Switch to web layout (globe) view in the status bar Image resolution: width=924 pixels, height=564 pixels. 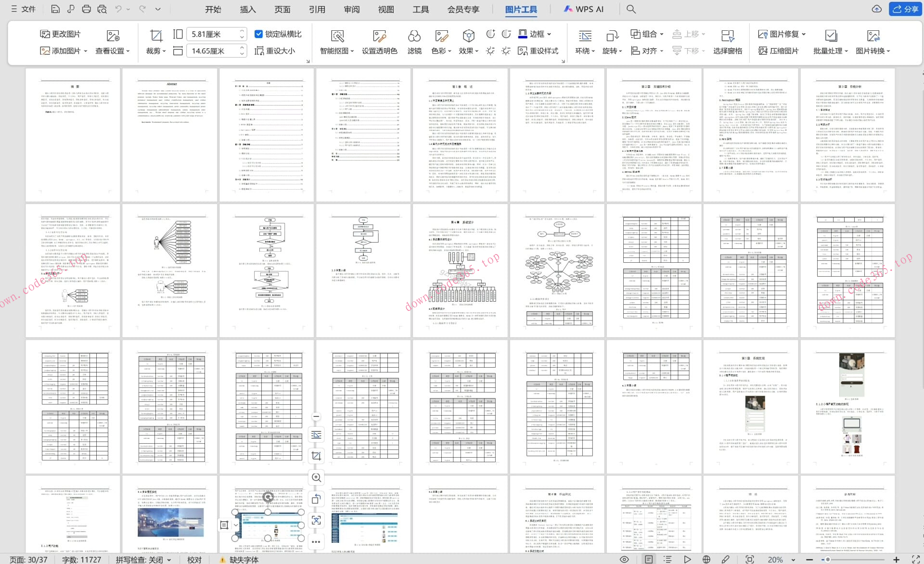tap(706, 559)
